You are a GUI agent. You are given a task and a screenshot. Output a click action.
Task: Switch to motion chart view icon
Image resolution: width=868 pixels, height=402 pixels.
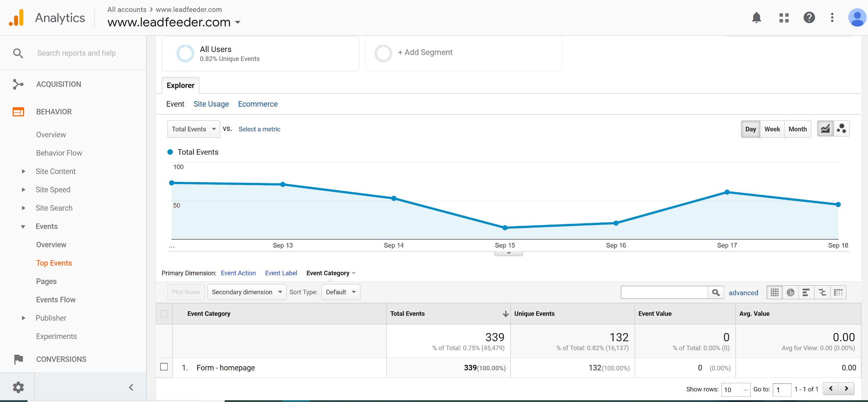point(841,129)
